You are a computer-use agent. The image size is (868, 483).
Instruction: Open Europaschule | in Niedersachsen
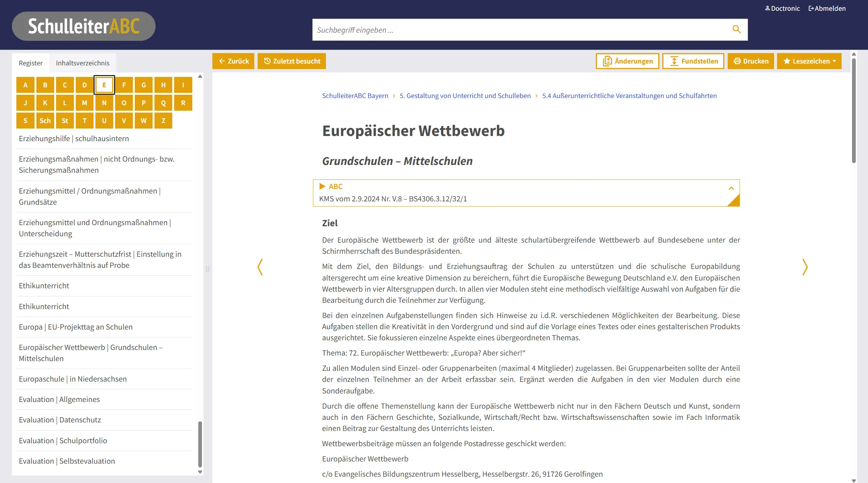[x=104, y=379]
